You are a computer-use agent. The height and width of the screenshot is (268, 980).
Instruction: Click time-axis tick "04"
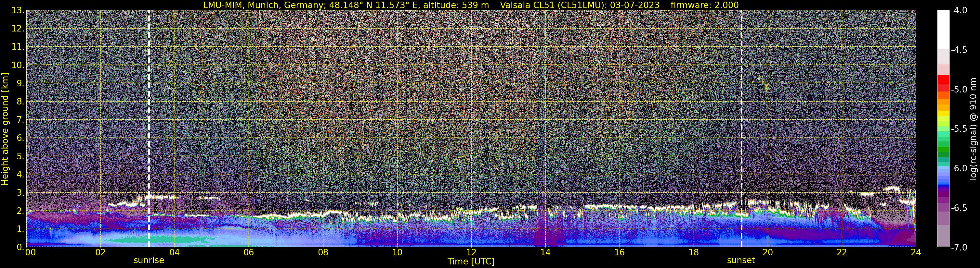tap(175, 252)
